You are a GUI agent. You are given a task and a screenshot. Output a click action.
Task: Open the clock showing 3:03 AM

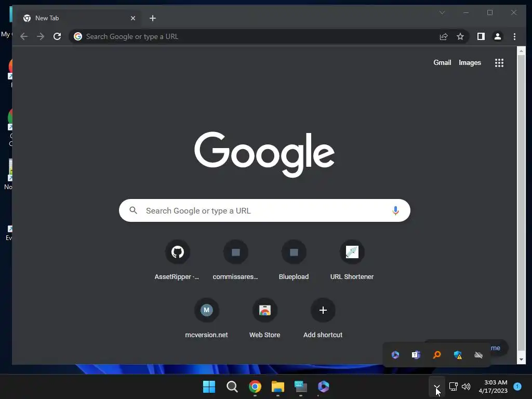point(493,387)
